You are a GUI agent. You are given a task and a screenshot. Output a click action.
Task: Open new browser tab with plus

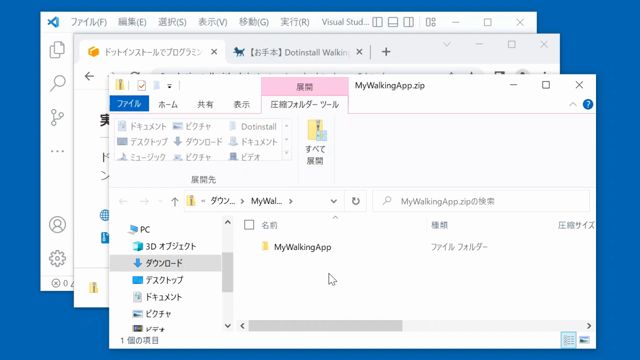point(386,52)
